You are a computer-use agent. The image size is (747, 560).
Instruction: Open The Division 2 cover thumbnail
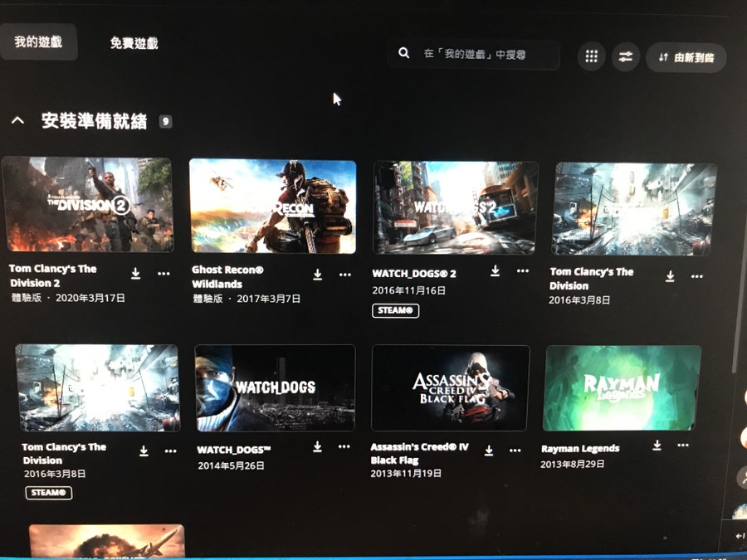coord(89,204)
